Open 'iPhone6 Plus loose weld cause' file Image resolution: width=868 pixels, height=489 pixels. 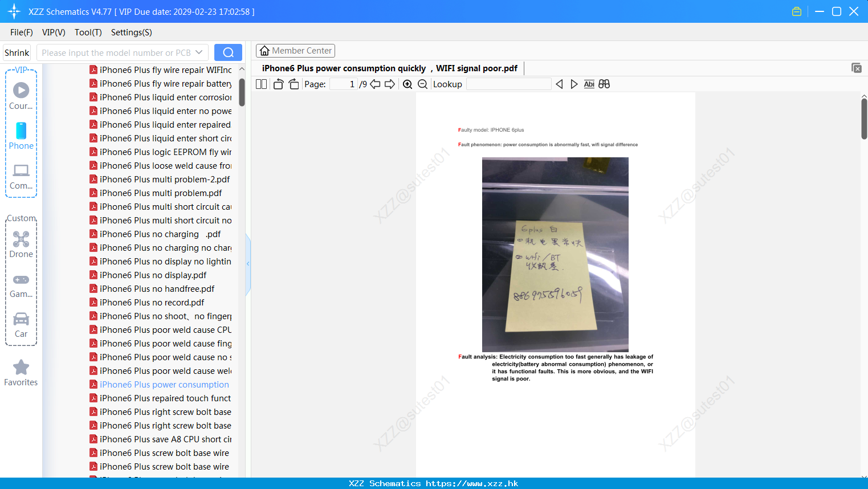[x=161, y=166]
